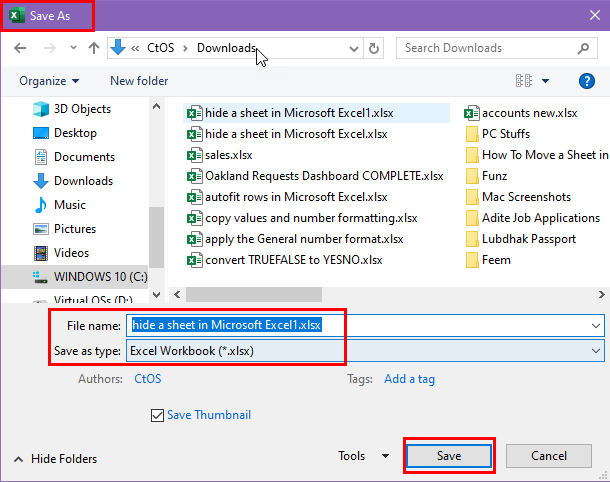
Task: Select accounts new.xlsx file
Action: click(x=521, y=113)
